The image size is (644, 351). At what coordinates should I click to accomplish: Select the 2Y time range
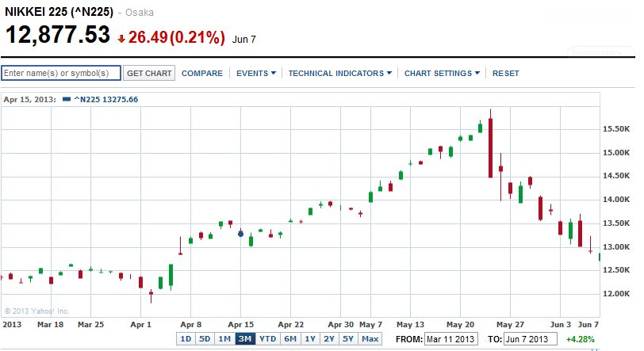click(329, 338)
